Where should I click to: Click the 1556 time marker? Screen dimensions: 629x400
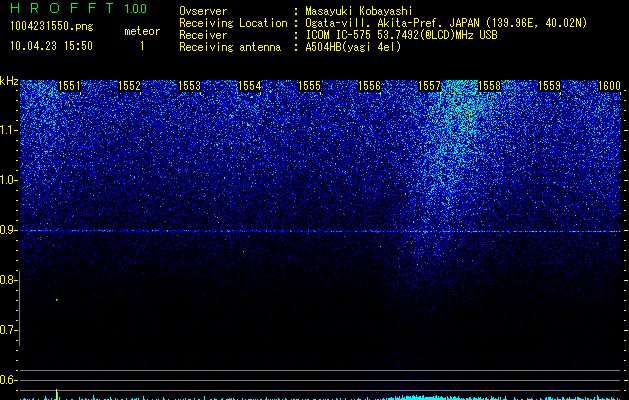coord(369,86)
